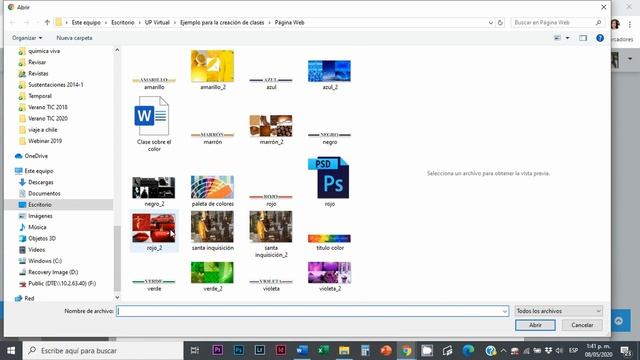Focus the Nombre de archivo input field
The width and height of the screenshot is (640, 360).
pos(309,311)
